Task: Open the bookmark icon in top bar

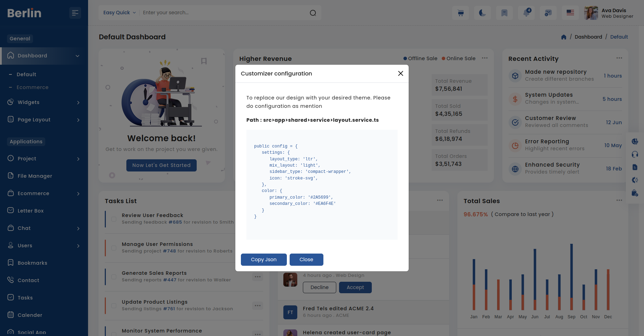Action: pyautogui.click(x=504, y=13)
